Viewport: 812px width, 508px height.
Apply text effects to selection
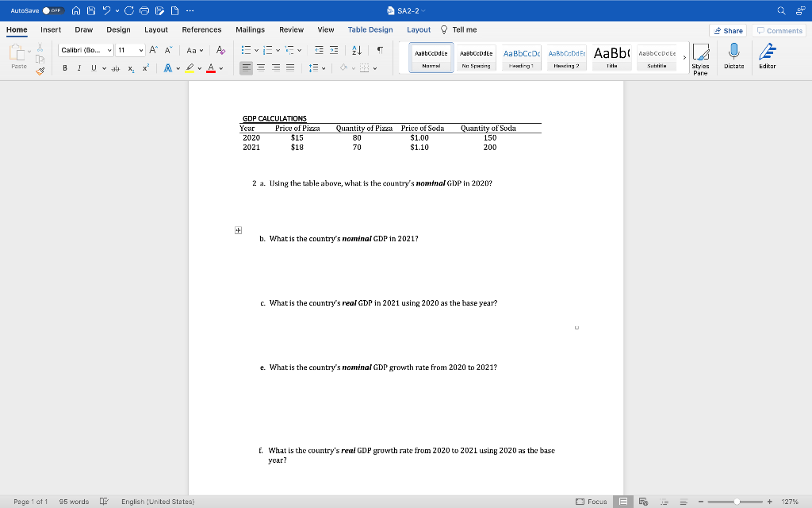tap(168, 68)
